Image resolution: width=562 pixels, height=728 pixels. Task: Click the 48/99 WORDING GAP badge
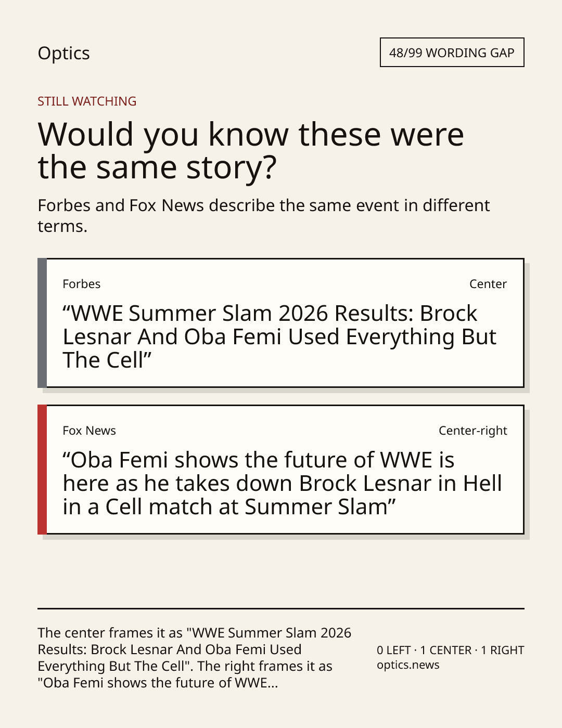pyautogui.click(x=452, y=53)
